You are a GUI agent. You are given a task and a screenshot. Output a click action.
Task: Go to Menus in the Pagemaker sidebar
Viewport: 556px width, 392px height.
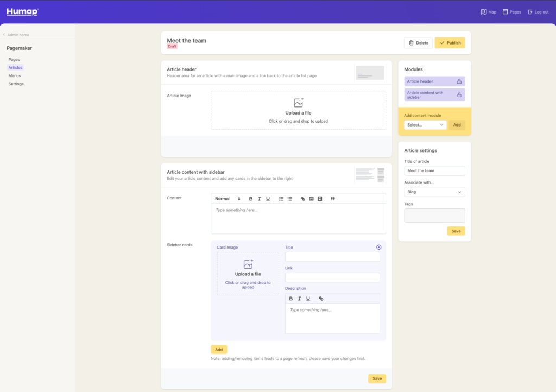pos(15,75)
